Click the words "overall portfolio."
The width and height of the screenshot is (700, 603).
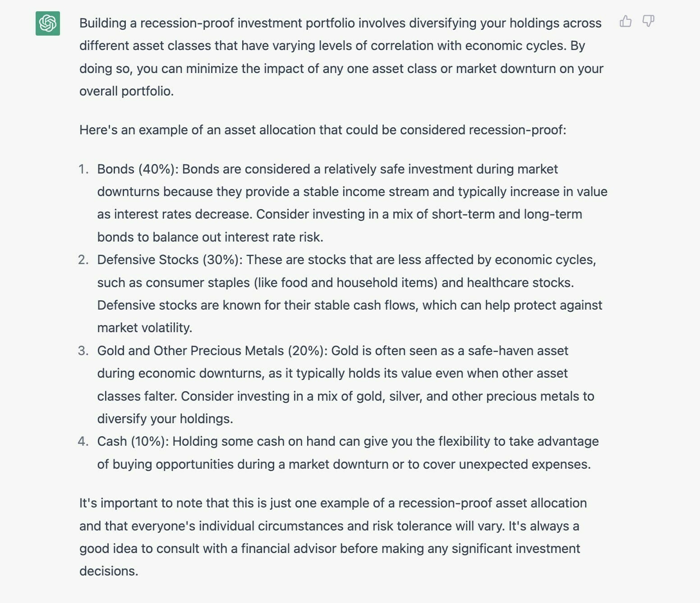tap(126, 91)
